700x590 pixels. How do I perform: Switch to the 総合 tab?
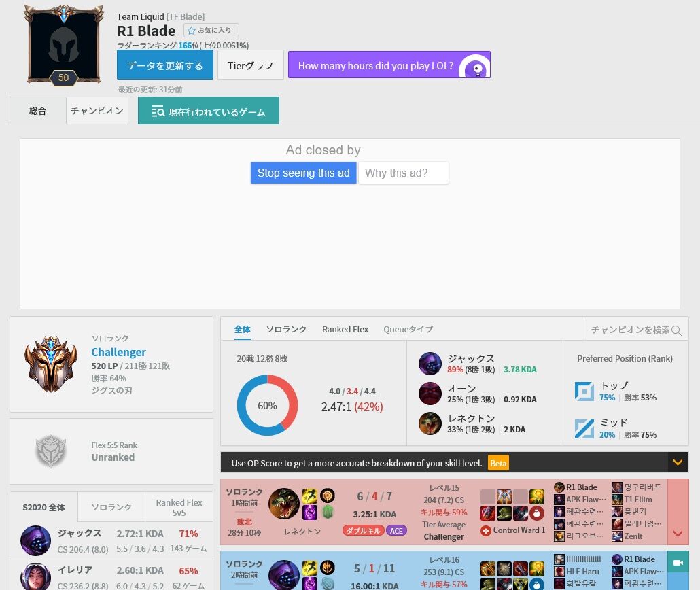[x=38, y=111]
